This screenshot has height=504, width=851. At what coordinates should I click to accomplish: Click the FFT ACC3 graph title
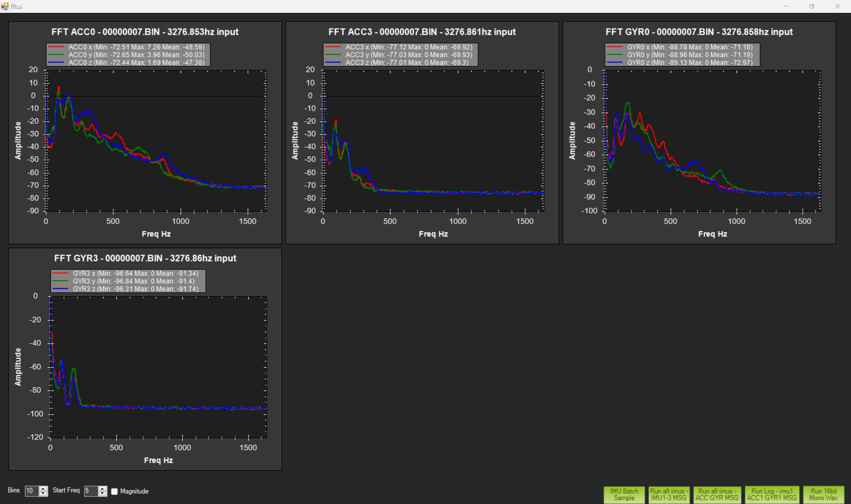422,32
